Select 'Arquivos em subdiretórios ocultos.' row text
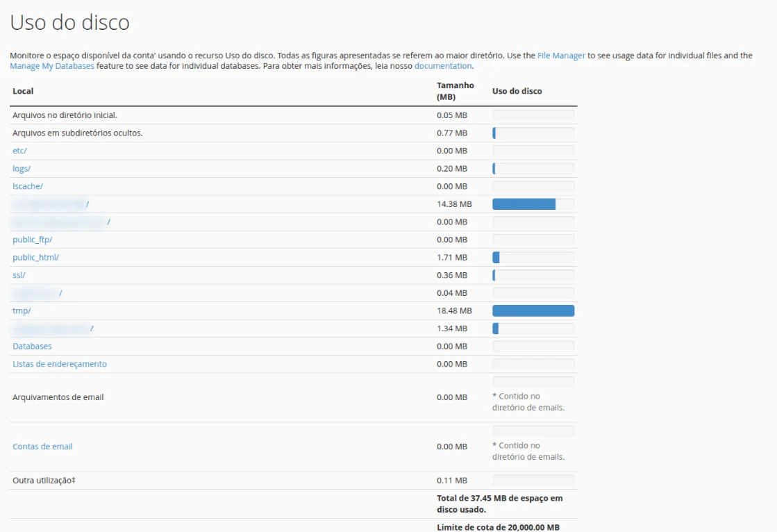 (77, 133)
